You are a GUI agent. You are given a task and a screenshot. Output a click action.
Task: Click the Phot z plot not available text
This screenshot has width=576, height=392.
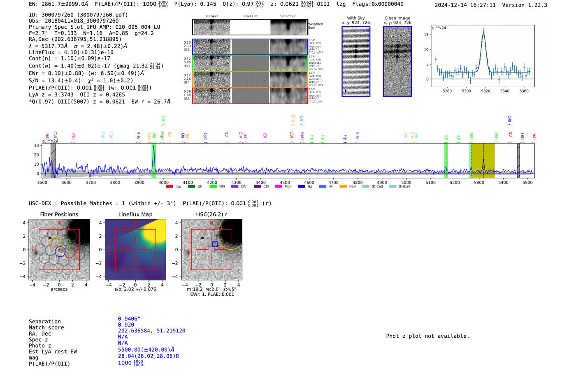coord(427,336)
